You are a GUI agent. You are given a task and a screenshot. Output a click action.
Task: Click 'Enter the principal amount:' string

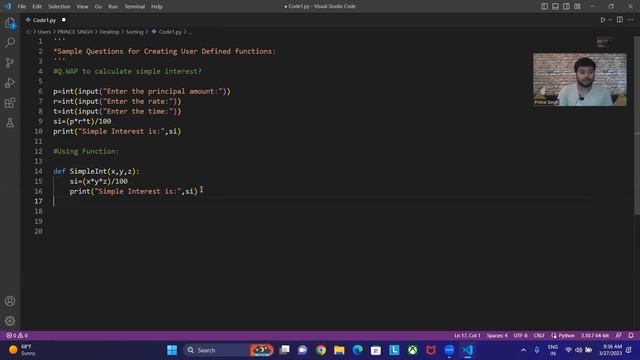click(164, 91)
